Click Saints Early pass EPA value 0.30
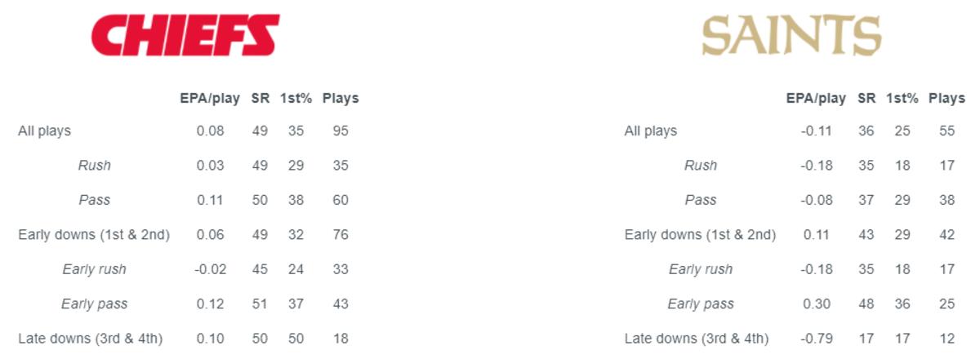This screenshot has width=980, height=359. pos(816,304)
